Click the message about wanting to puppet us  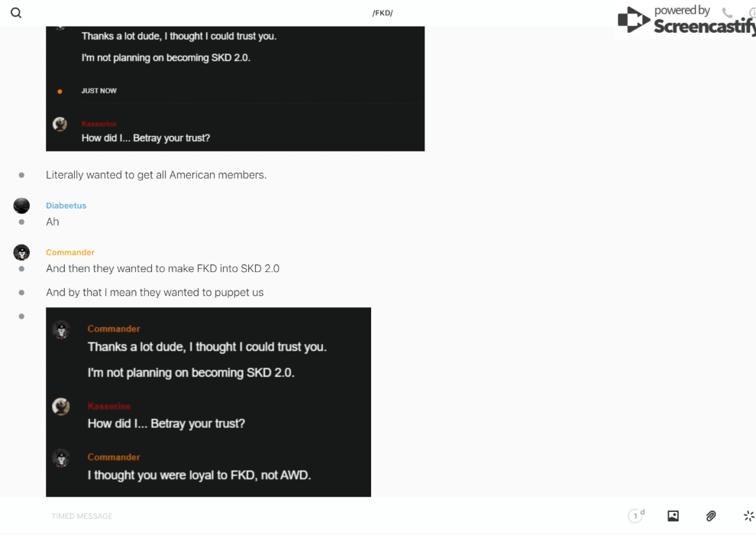[x=154, y=292]
